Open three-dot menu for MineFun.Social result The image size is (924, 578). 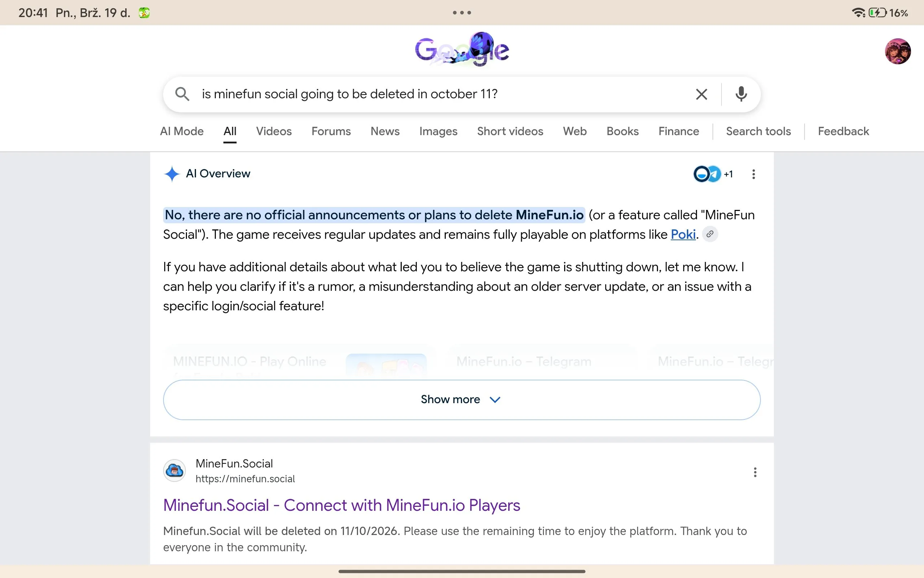(755, 472)
